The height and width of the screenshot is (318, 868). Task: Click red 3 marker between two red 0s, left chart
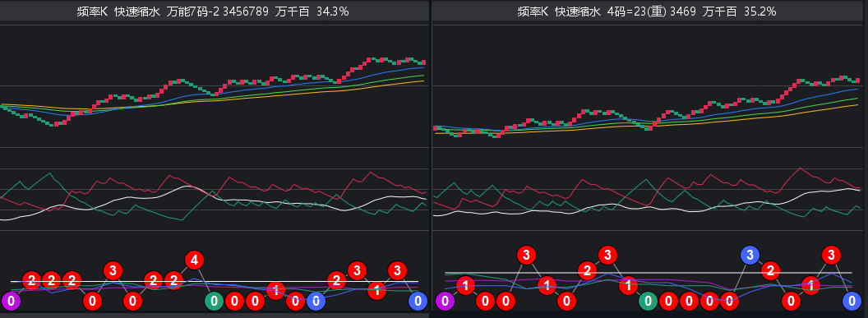pos(113,270)
